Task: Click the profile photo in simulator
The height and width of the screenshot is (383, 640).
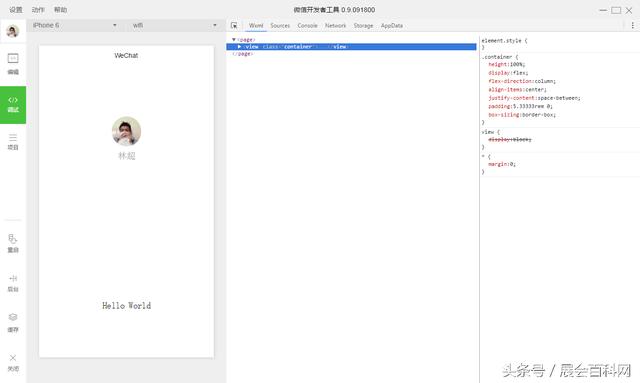Action: 127,131
